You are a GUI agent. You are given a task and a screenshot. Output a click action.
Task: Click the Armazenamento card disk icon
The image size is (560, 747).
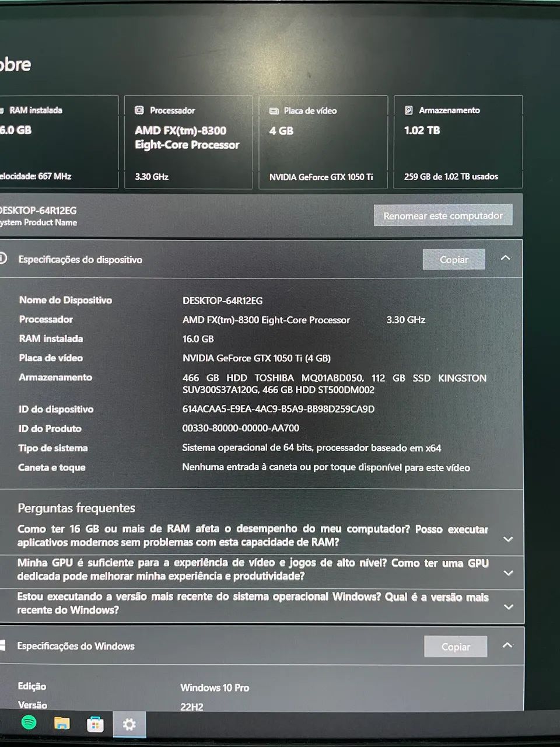coord(409,110)
